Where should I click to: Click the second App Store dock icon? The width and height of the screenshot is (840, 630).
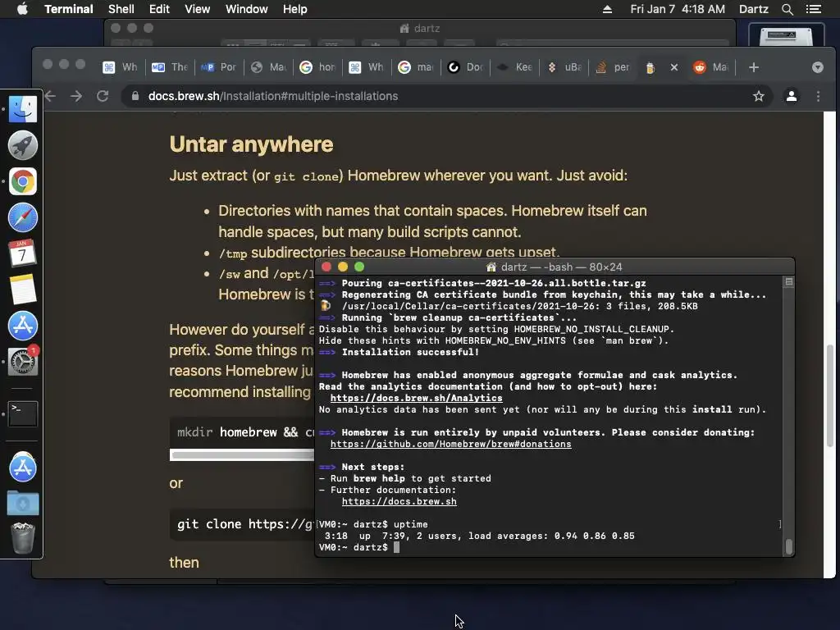pyautogui.click(x=22, y=467)
